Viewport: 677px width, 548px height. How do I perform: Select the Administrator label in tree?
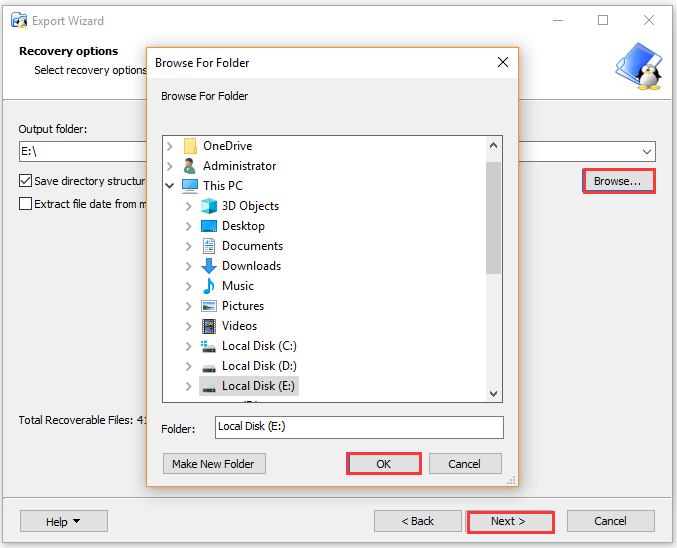240,166
